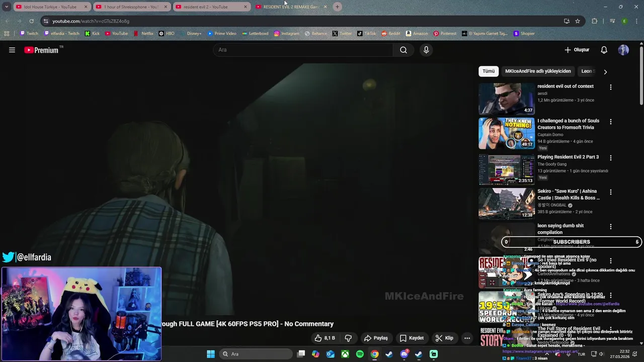Open YouTube notifications bell
The image size is (644, 362).
(x=604, y=50)
